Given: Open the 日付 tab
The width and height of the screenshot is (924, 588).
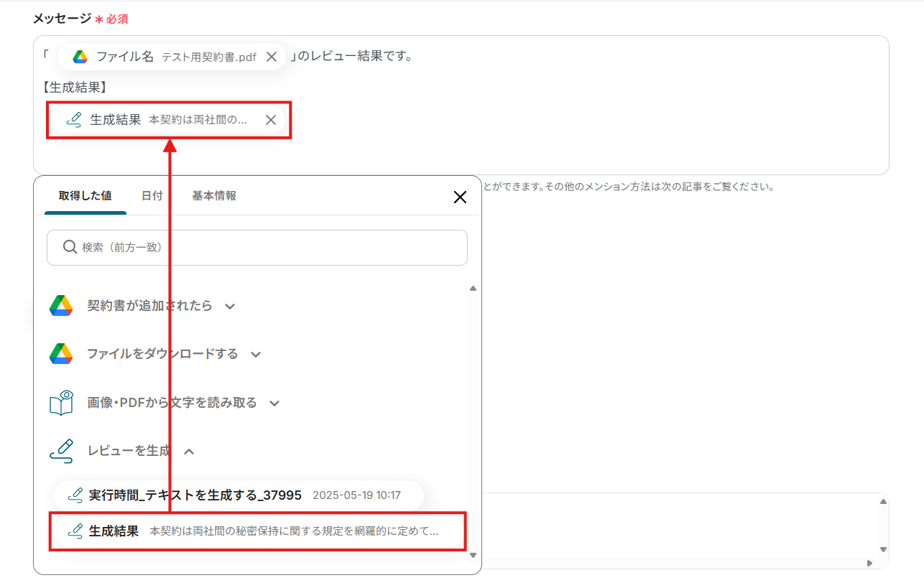Looking at the screenshot, I should (152, 196).
